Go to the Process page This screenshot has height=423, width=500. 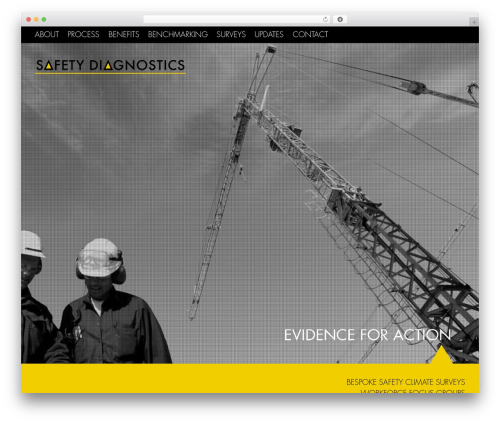click(83, 34)
